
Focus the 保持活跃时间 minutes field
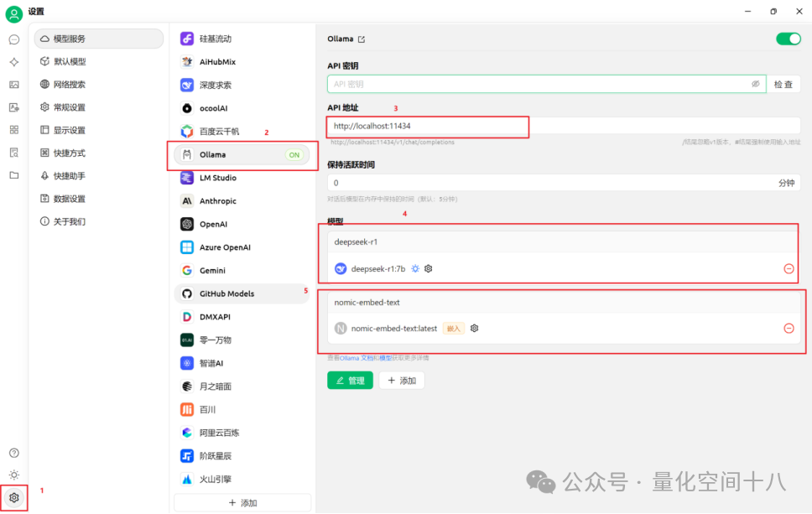[564, 183]
